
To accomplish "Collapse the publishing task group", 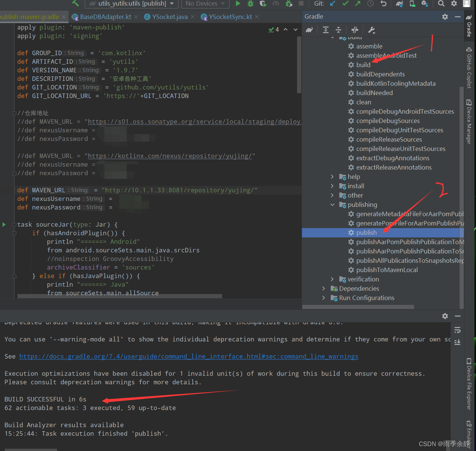I will click(332, 205).
